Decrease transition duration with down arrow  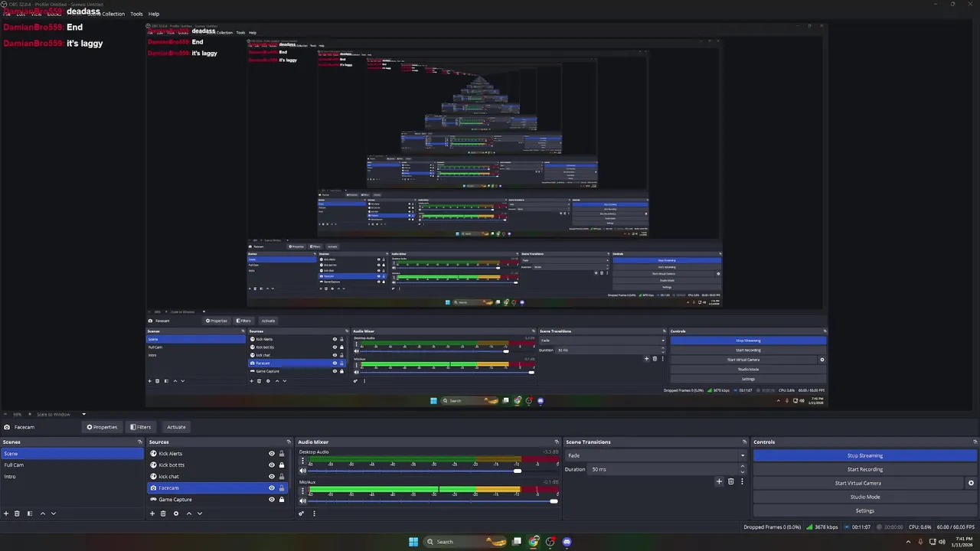[742, 472]
